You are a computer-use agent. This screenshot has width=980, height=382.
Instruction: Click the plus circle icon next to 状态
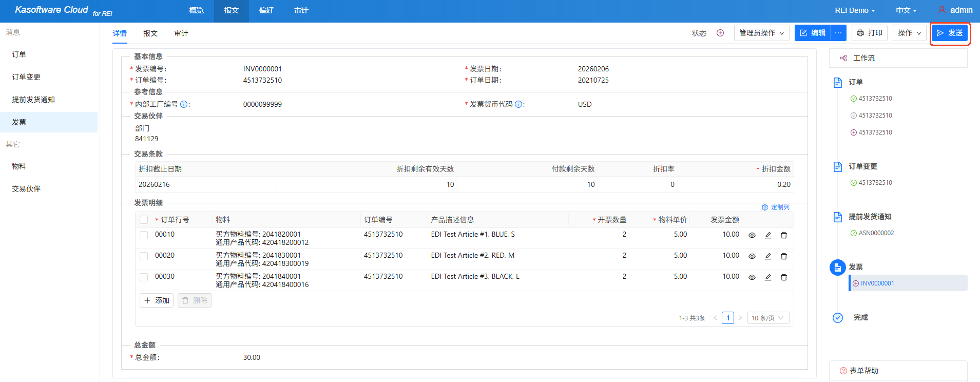pyautogui.click(x=720, y=33)
